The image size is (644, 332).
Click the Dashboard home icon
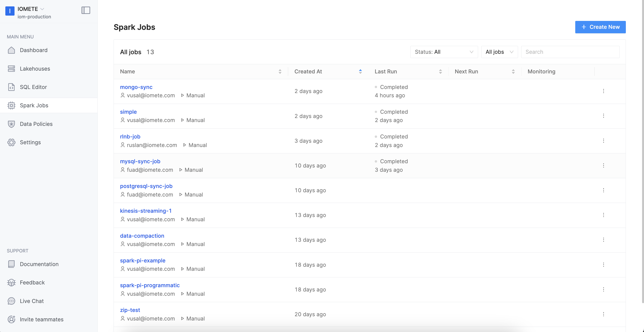coord(11,50)
